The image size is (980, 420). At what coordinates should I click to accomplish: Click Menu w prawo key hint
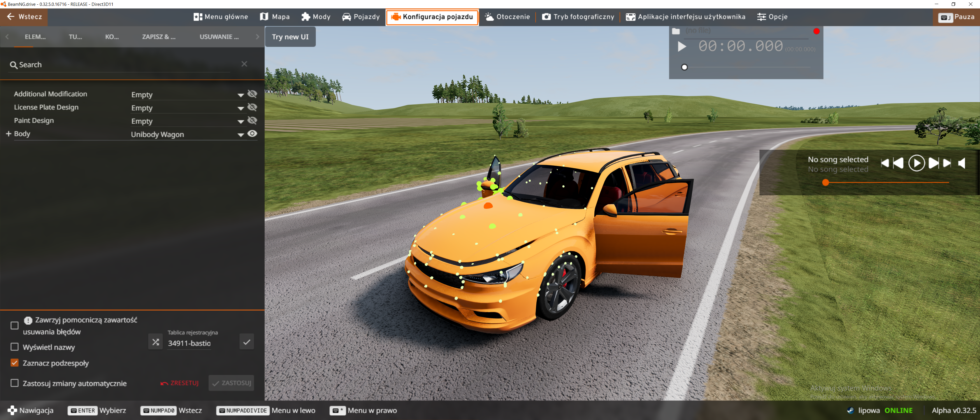coord(363,410)
